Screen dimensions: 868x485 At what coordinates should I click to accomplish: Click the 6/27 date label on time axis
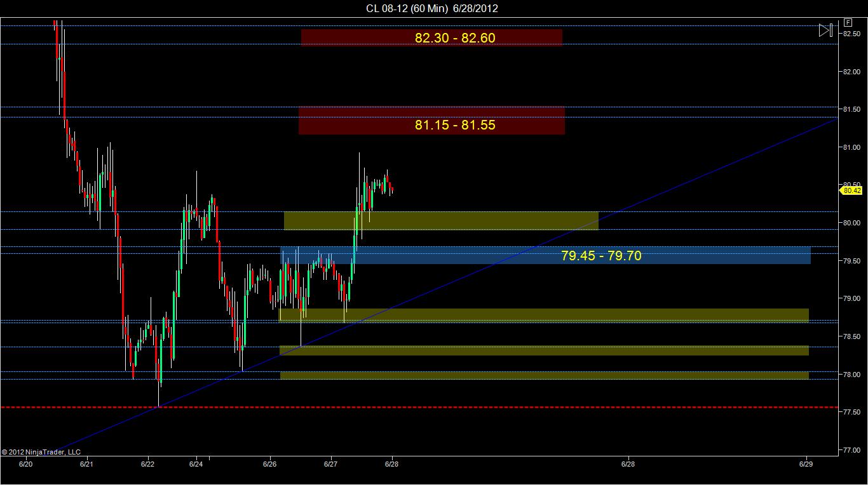point(330,465)
